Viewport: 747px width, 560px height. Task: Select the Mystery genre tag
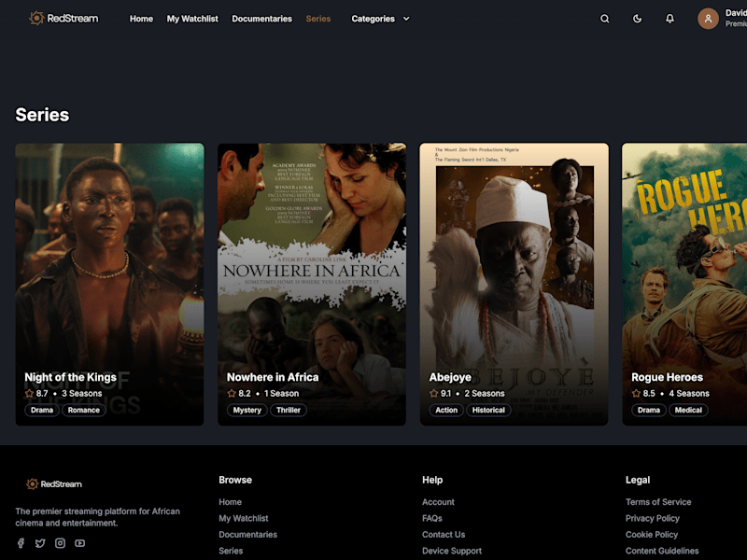point(247,410)
